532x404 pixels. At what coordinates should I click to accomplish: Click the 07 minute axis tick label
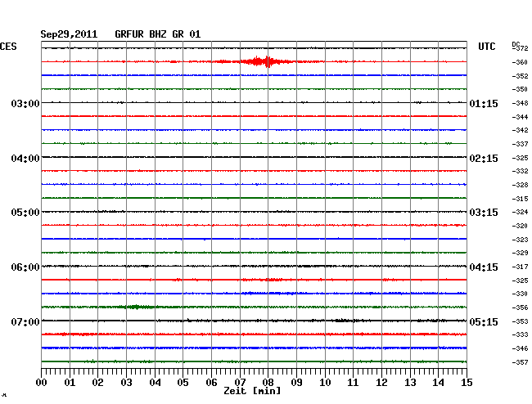pyautogui.click(x=240, y=382)
